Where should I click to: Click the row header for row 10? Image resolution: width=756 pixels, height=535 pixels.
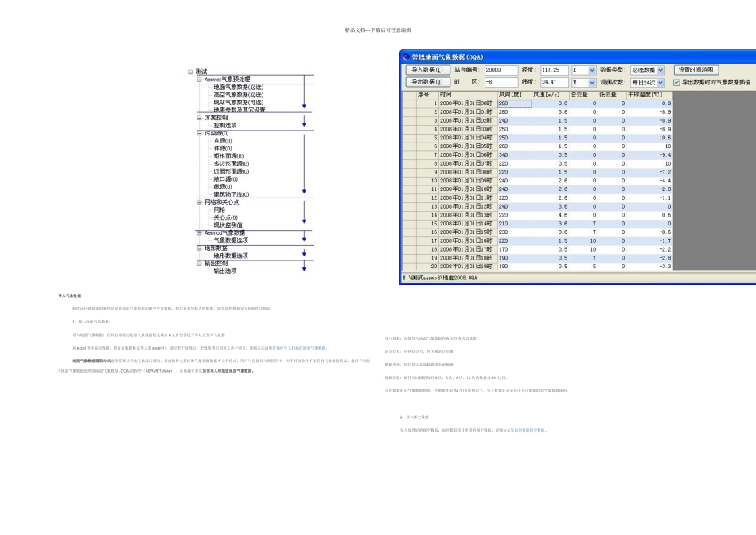tap(409, 181)
